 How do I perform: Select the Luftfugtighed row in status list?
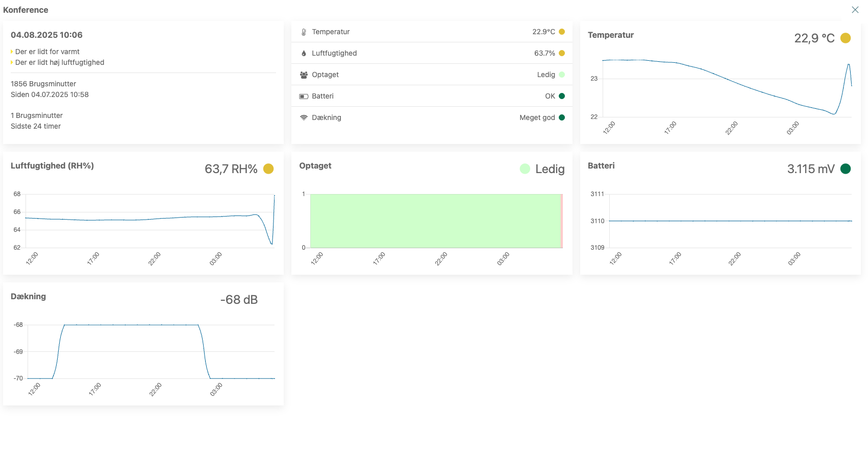coord(432,53)
